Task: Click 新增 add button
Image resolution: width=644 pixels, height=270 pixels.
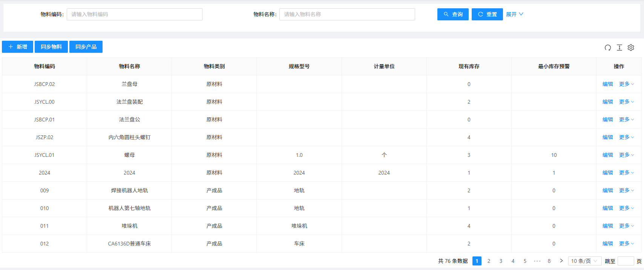Action: click(17, 47)
